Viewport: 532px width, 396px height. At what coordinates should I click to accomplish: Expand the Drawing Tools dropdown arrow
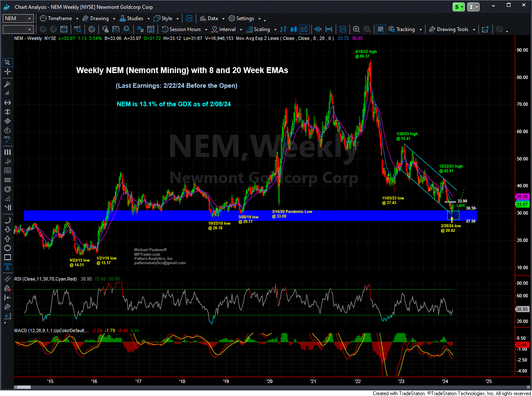[474, 30]
